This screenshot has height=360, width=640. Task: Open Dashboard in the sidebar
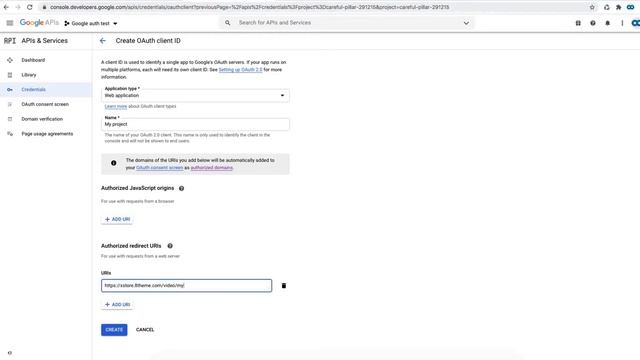[x=33, y=60]
